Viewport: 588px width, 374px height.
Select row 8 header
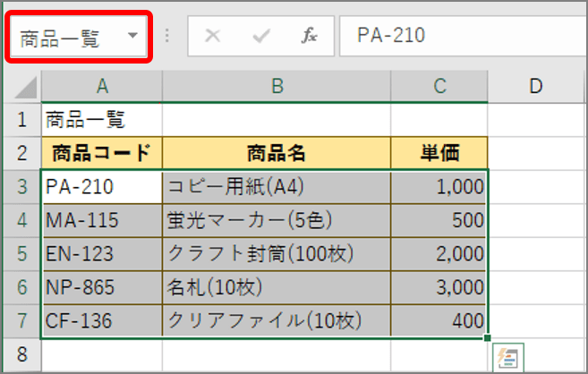tap(22, 354)
